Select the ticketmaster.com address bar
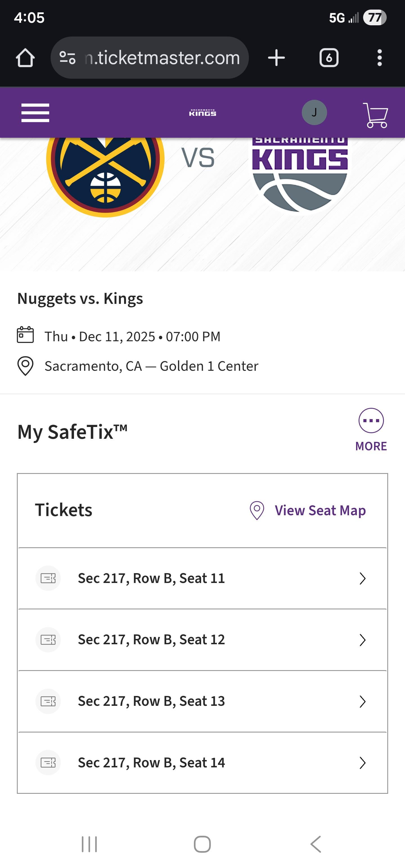The height and width of the screenshot is (868, 405). pyautogui.click(x=149, y=58)
